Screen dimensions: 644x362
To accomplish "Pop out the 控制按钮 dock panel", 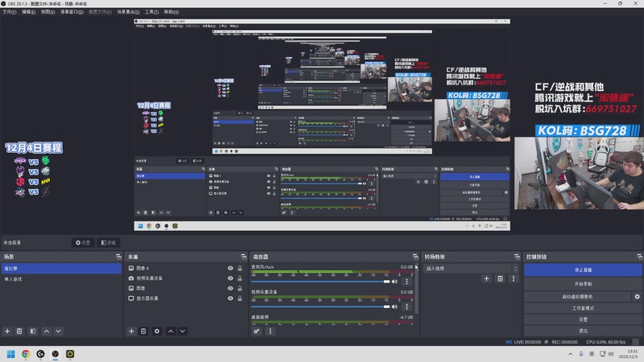I will click(x=639, y=257).
